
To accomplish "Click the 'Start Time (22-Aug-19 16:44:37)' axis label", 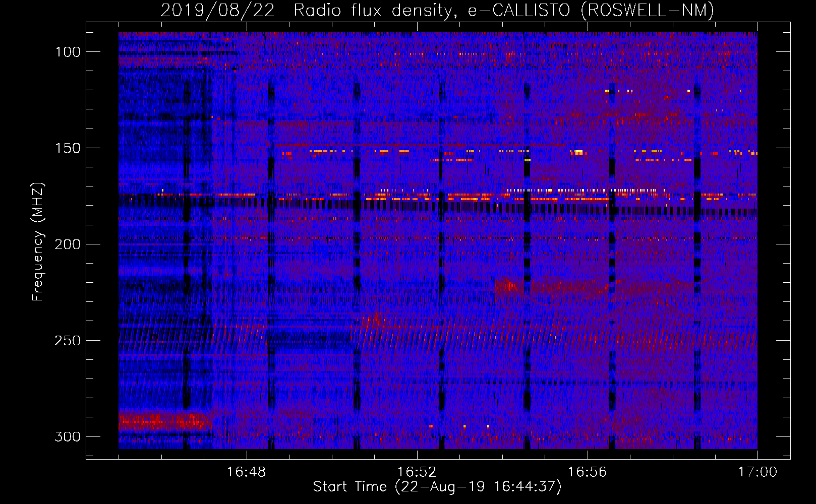I will tap(437, 487).
